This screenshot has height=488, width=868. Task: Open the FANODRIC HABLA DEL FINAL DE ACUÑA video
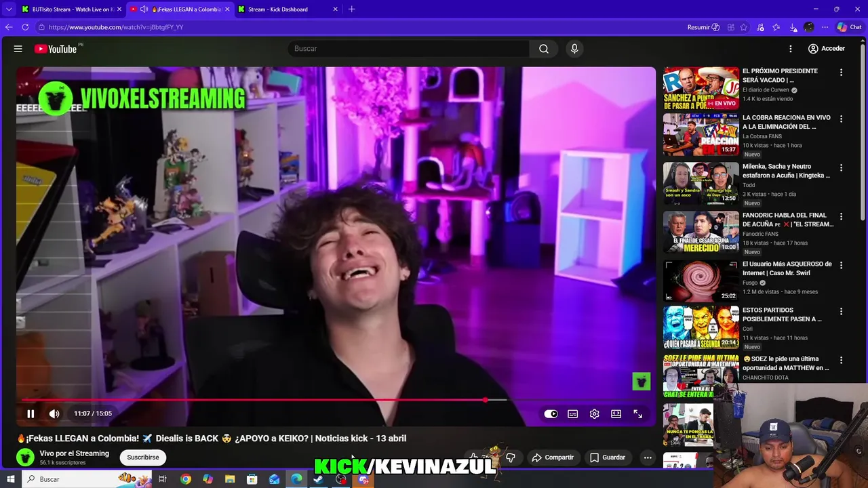click(x=788, y=220)
